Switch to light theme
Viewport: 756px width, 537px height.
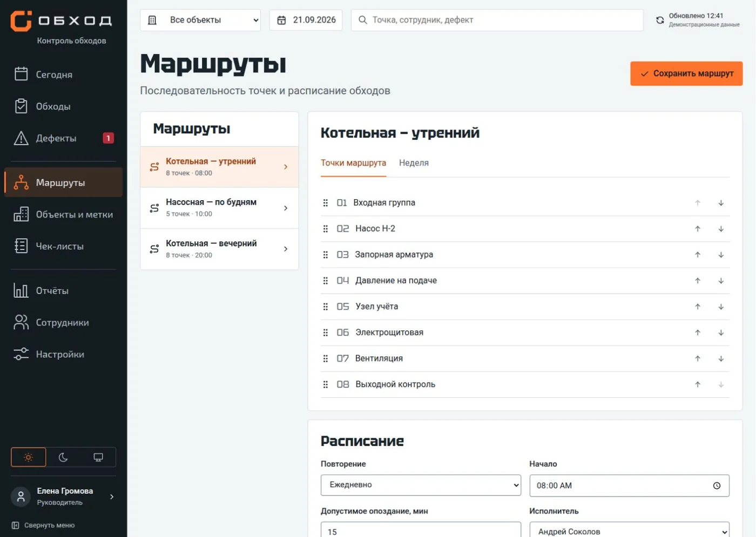[29, 457]
